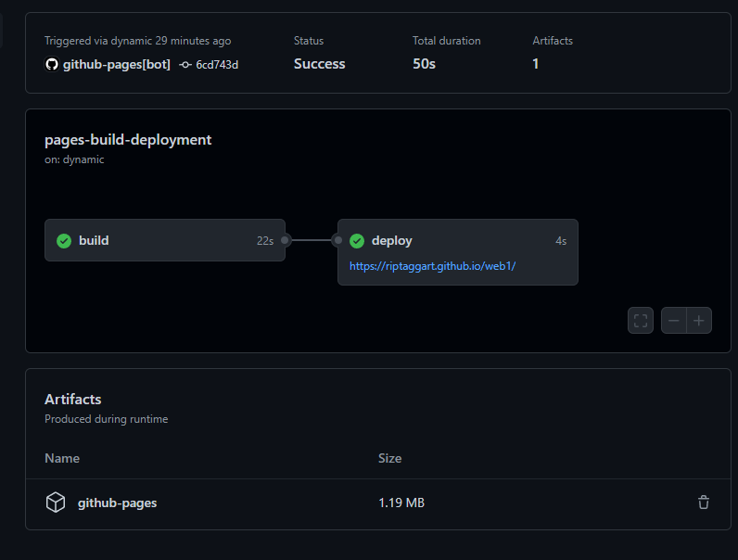Open commit 6cd743d
Image resolution: width=738 pixels, height=560 pixels.
pyautogui.click(x=217, y=65)
